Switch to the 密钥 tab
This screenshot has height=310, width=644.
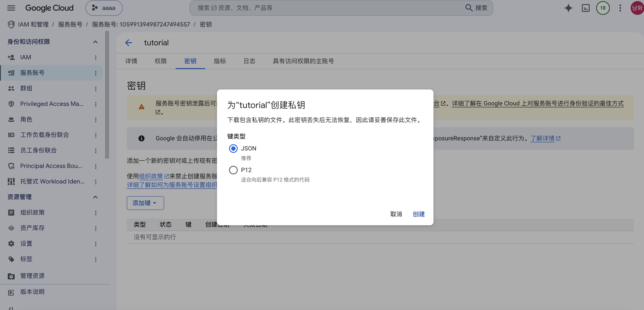pyautogui.click(x=190, y=61)
